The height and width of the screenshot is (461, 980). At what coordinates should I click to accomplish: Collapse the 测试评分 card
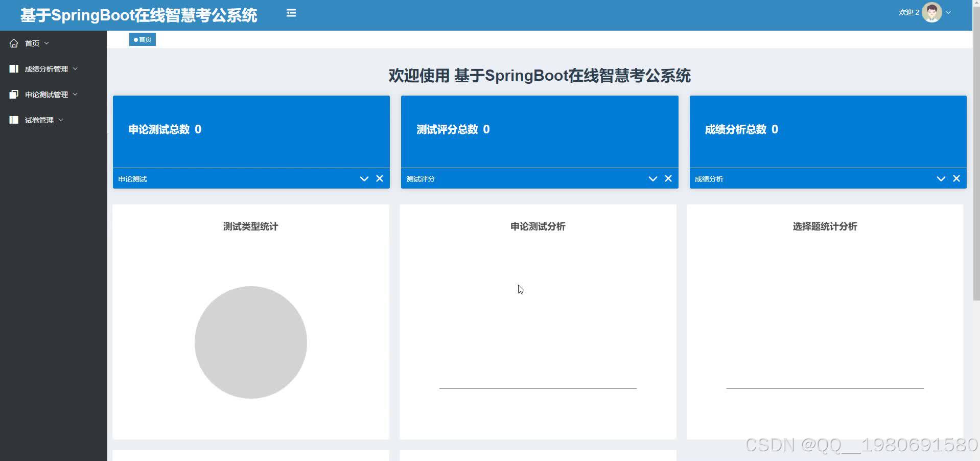point(652,179)
